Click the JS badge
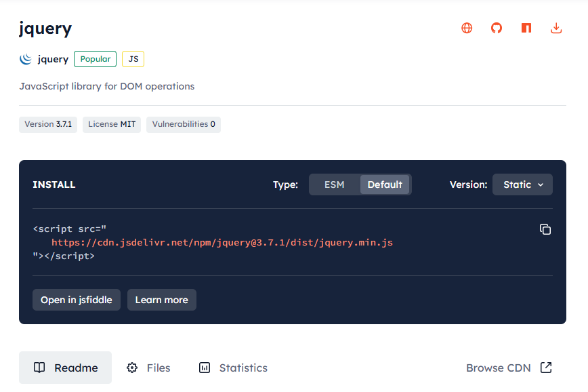The height and width of the screenshot is (392, 588). [133, 59]
